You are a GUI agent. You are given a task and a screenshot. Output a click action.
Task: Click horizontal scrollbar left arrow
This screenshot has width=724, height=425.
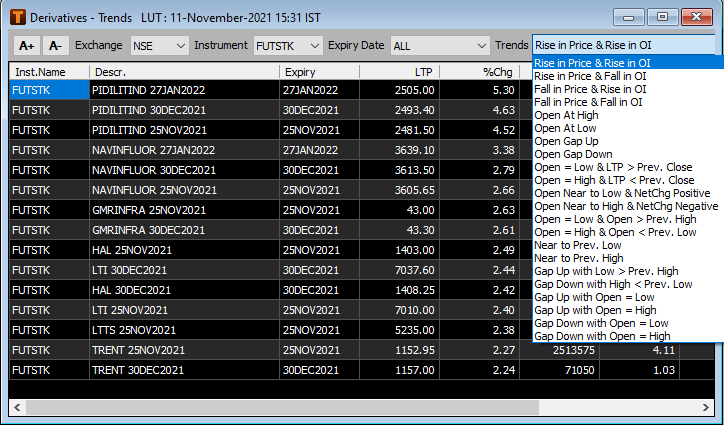[18, 407]
